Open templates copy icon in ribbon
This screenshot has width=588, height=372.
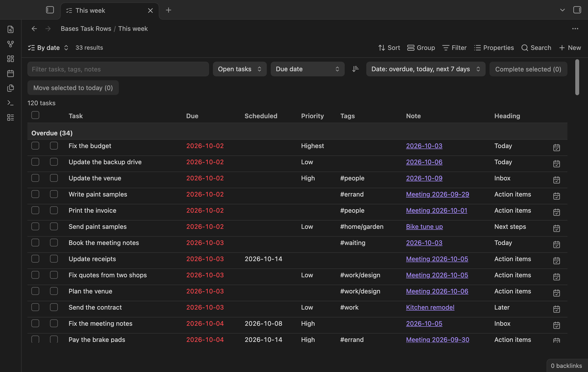pyautogui.click(x=10, y=88)
